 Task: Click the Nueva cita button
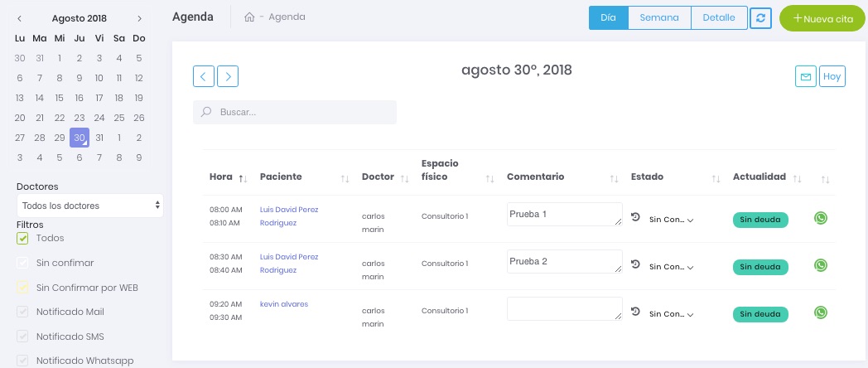[822, 18]
